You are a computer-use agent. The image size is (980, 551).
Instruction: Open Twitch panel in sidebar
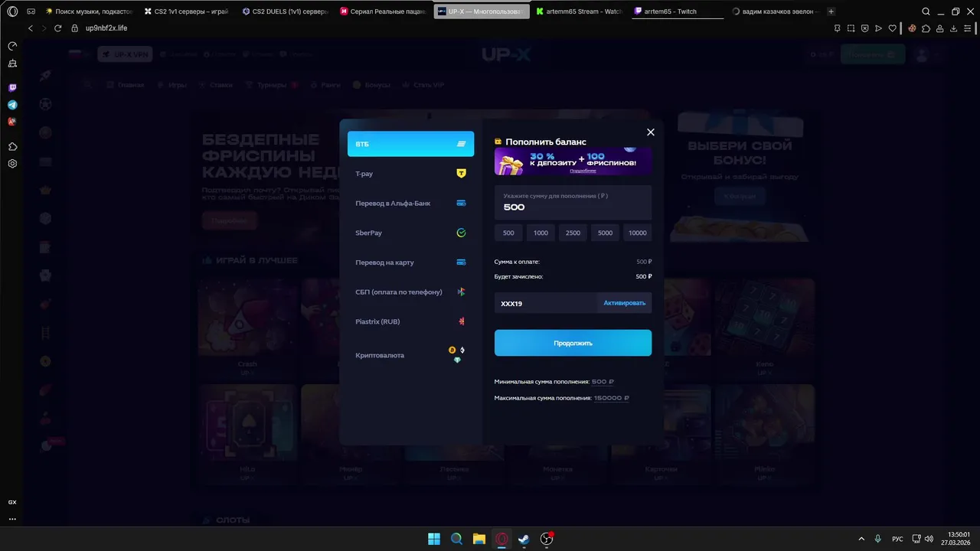12,88
